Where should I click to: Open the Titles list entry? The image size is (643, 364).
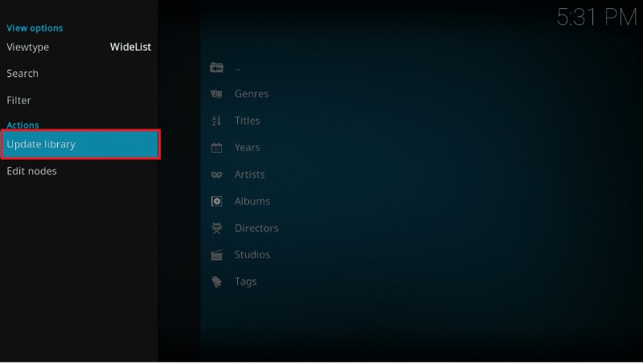248,121
